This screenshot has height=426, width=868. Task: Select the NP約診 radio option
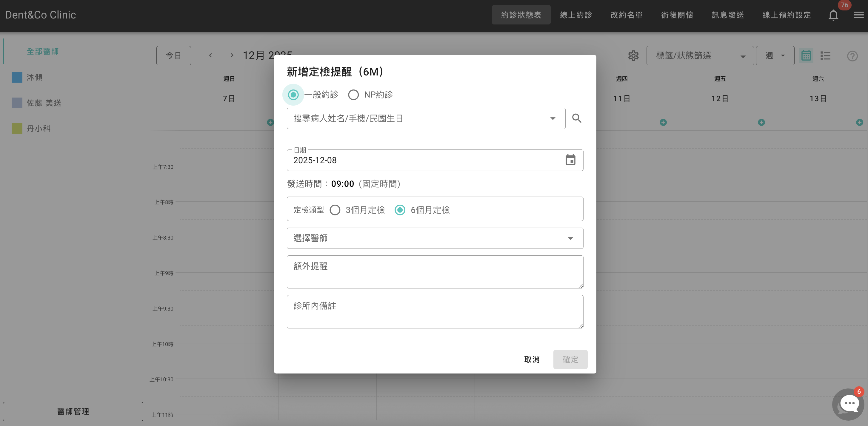(353, 95)
